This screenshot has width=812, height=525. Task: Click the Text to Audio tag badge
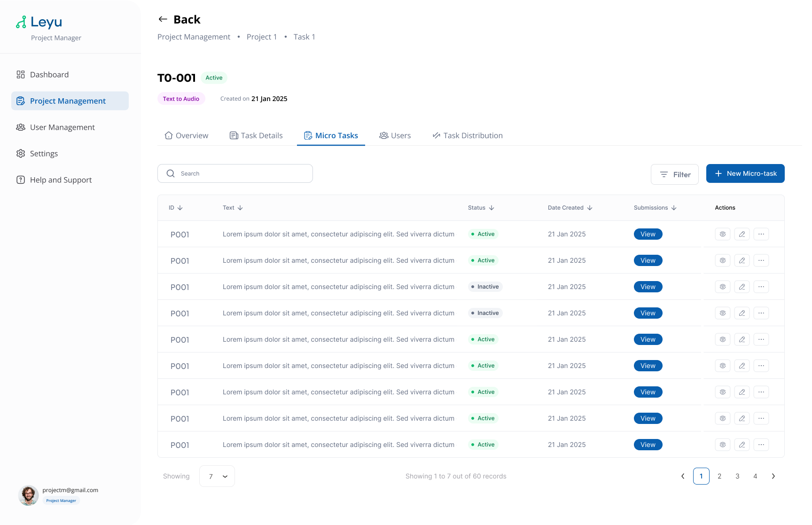(x=181, y=99)
